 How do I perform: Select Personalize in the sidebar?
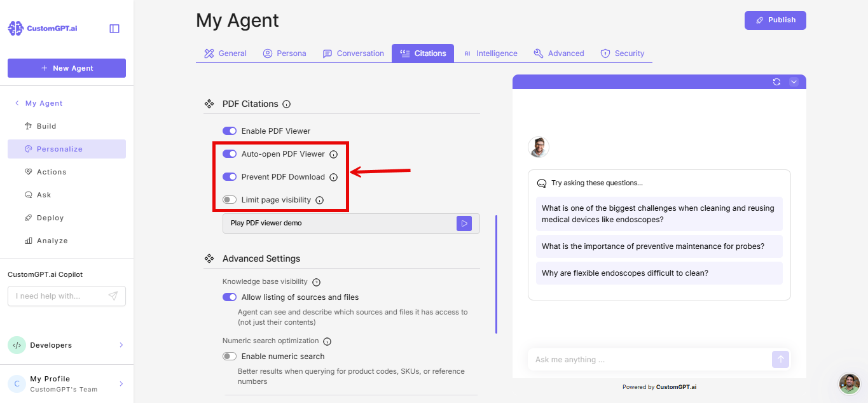coord(67,149)
